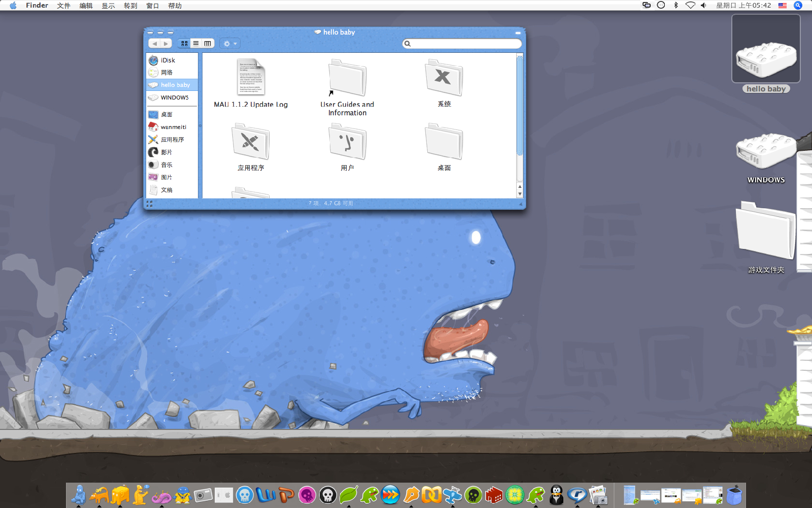Switch to icon view

pos(184,44)
